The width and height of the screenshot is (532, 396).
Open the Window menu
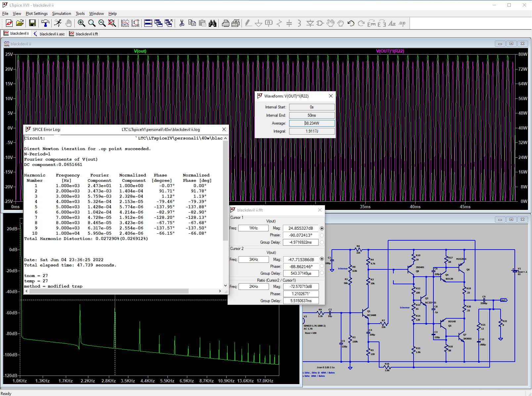point(97,14)
